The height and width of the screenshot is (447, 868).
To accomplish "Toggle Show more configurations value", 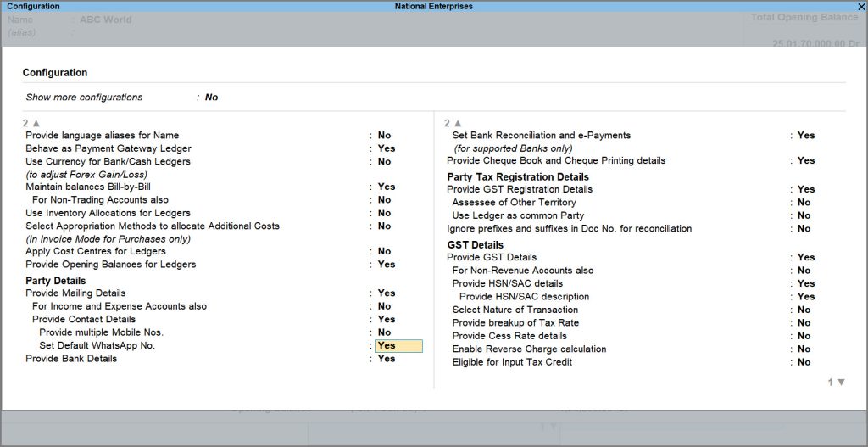I will coord(211,98).
